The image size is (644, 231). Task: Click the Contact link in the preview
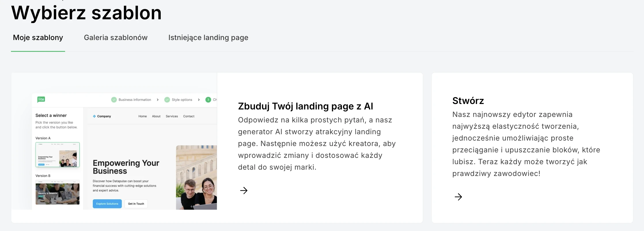click(189, 116)
